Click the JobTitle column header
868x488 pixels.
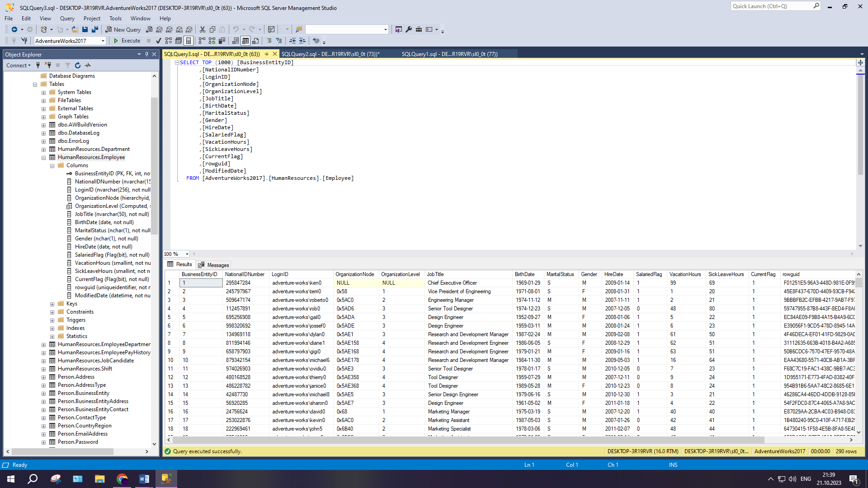(x=468, y=274)
